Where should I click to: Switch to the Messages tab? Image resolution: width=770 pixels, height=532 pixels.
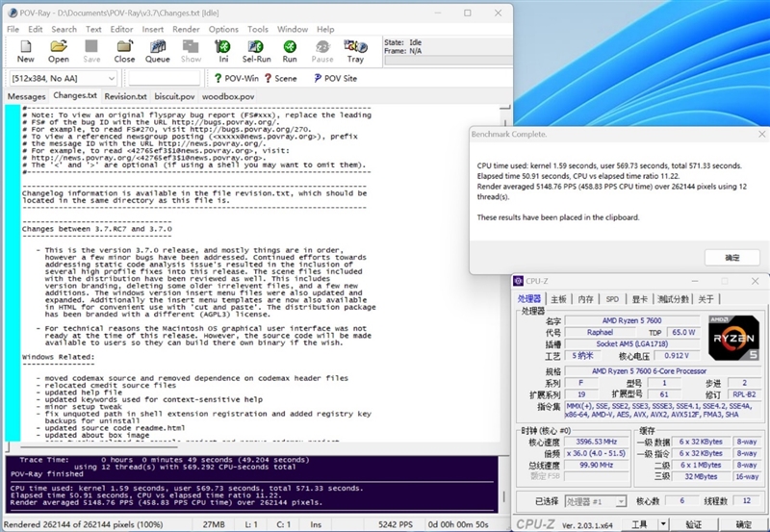(x=26, y=97)
